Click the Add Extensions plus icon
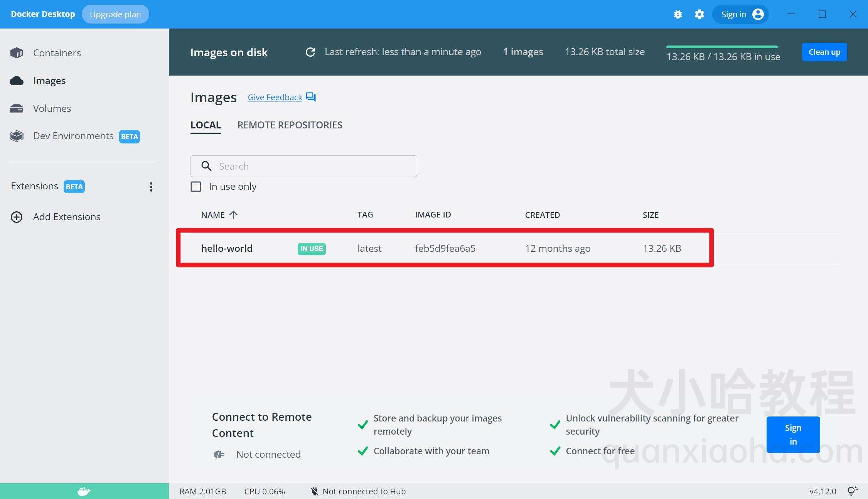The image size is (868, 499). (x=16, y=217)
